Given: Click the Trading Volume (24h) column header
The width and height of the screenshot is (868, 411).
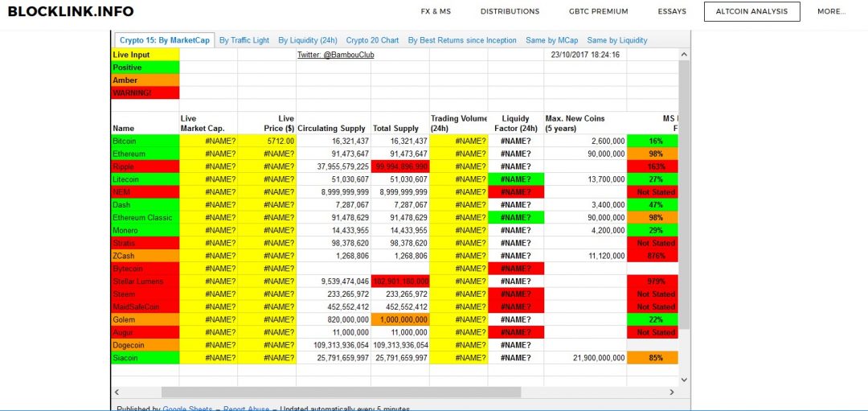Looking at the screenshot, I should pyautogui.click(x=458, y=124).
